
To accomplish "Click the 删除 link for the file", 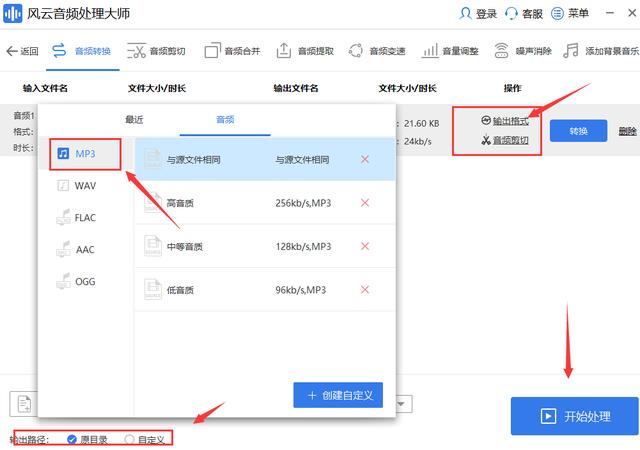I will pyautogui.click(x=627, y=131).
